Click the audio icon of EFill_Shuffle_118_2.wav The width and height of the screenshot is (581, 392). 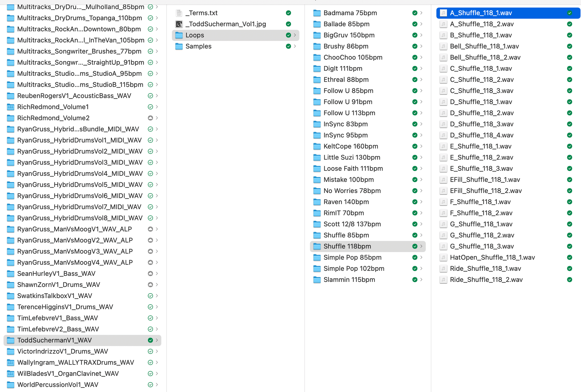point(443,191)
